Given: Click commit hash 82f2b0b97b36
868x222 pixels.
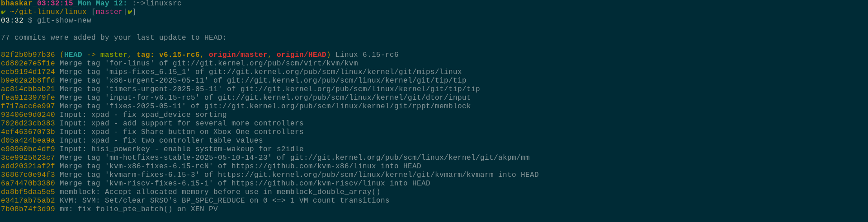Looking at the screenshot, I should click(x=28, y=55).
